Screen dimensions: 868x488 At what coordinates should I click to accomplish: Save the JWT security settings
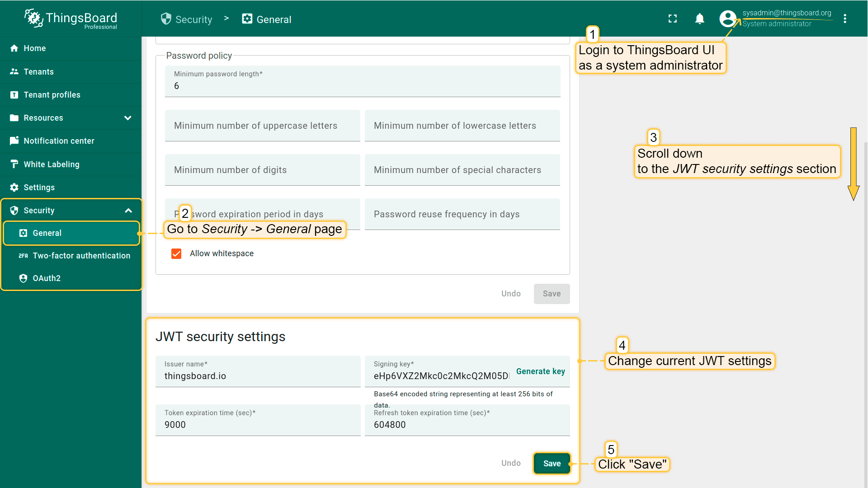tap(552, 464)
